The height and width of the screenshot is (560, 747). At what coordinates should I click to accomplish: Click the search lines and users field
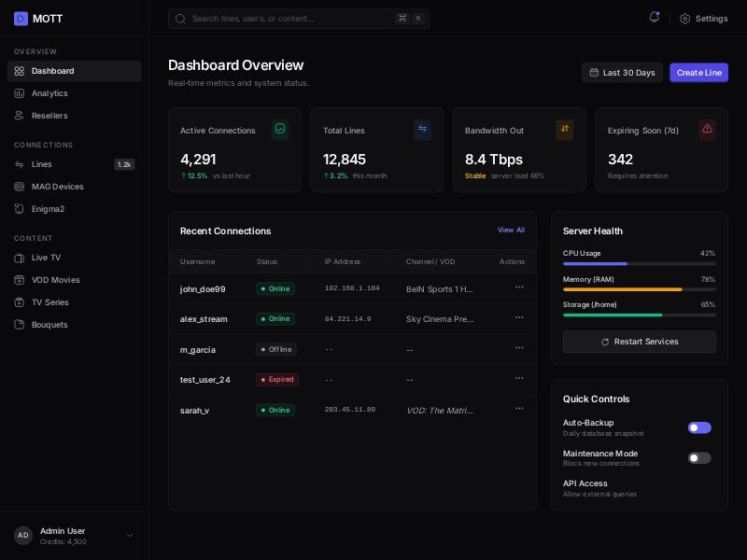pos(289,19)
